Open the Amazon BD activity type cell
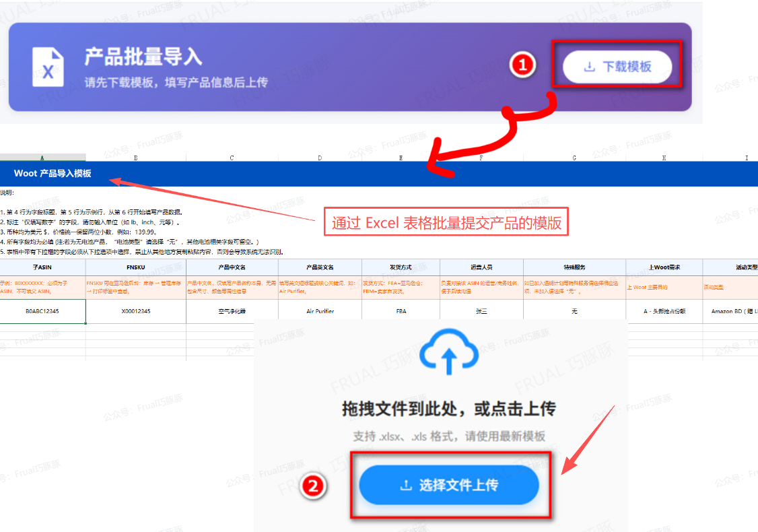758x532 pixels. click(730, 311)
